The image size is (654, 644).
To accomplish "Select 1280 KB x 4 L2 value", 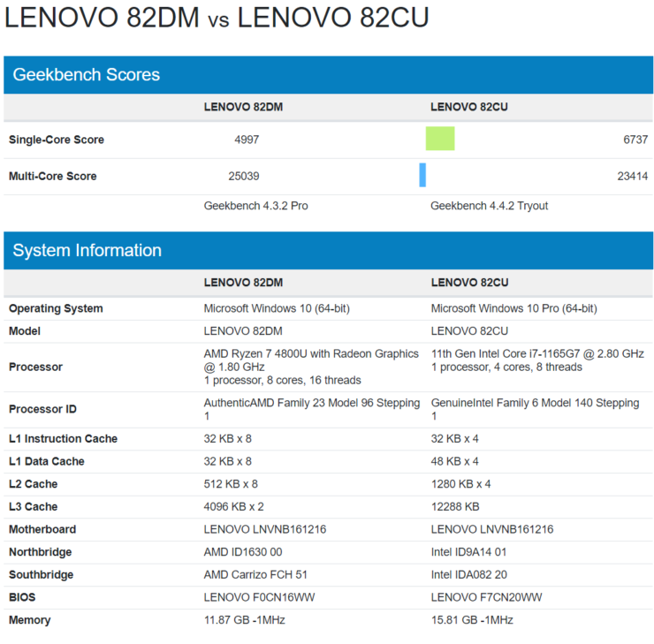I will [460, 484].
